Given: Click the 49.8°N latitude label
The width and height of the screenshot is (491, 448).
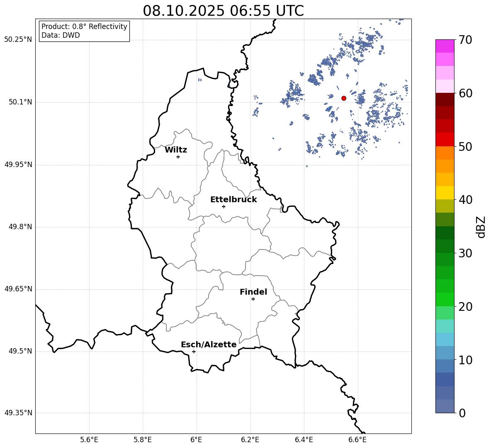Looking at the screenshot, I should [x=21, y=227].
